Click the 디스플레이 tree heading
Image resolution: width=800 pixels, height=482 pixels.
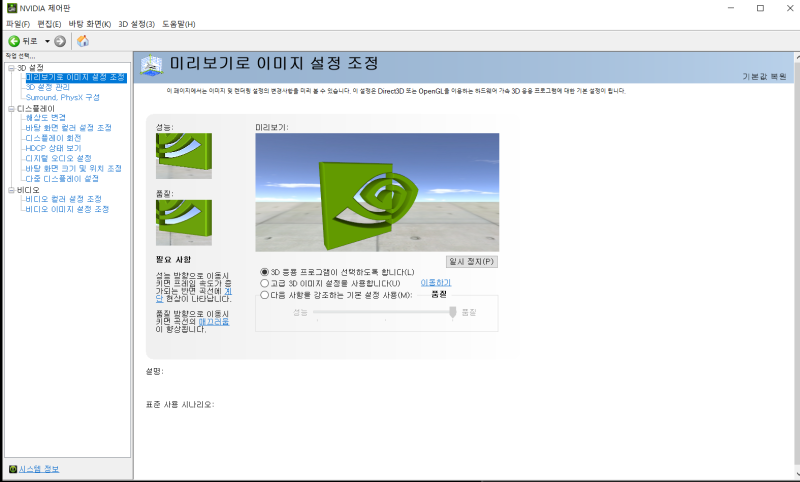36,109
